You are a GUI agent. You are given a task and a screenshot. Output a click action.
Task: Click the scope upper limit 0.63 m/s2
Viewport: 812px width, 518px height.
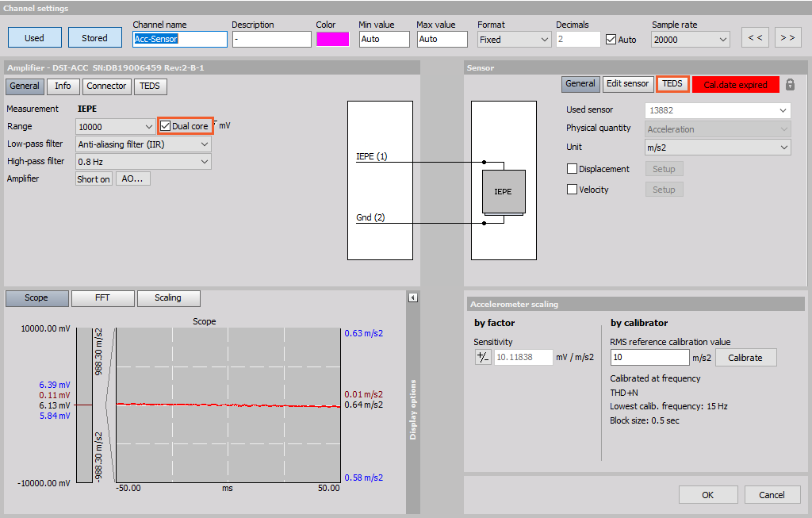363,333
